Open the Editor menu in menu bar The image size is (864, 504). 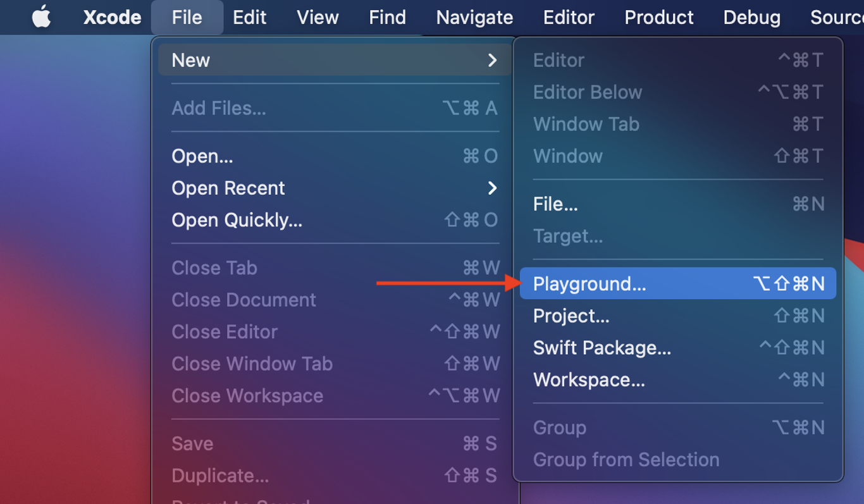569,17
